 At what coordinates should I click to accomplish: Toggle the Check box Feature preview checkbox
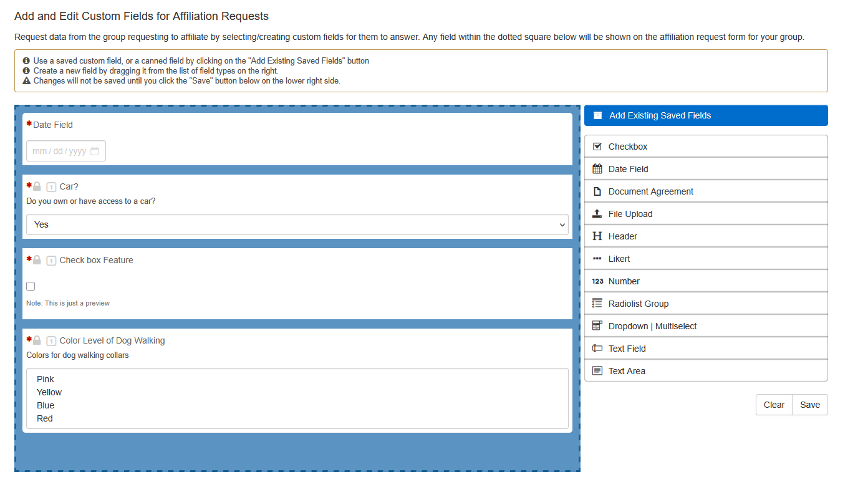point(31,286)
